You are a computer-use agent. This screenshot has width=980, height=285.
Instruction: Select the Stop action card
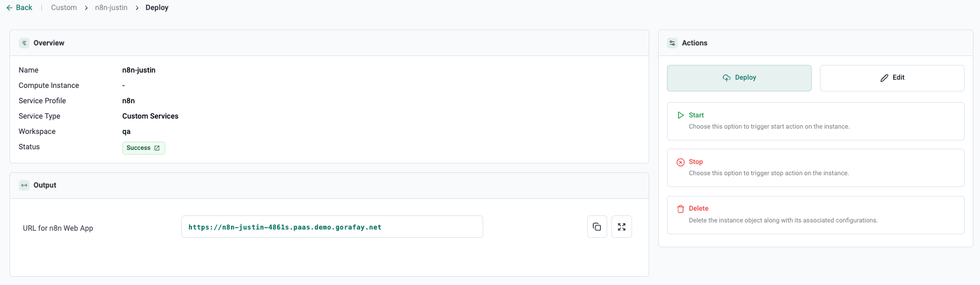coord(815,168)
